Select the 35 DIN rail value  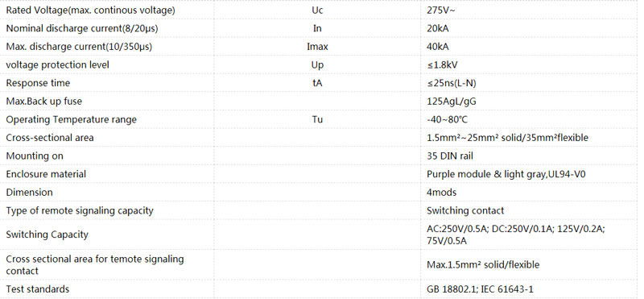pyautogui.click(x=450, y=156)
